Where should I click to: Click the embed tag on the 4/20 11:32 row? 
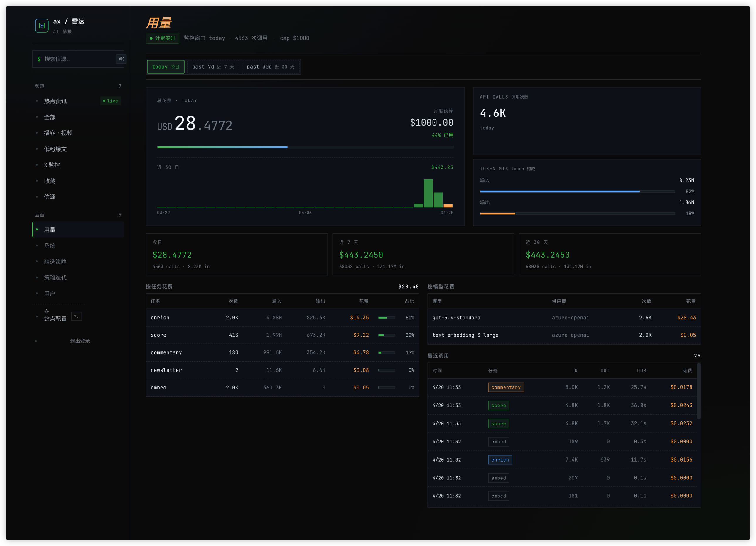point(498,441)
